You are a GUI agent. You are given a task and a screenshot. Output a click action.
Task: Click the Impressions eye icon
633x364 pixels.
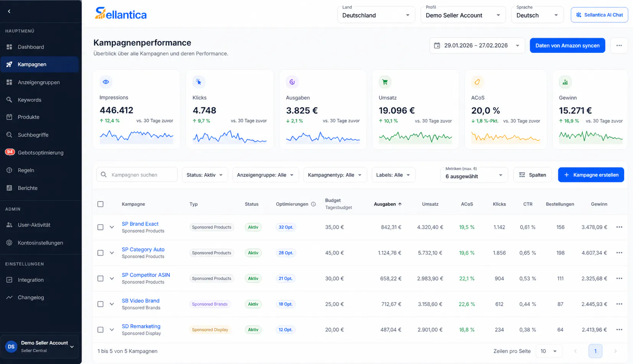[106, 82]
